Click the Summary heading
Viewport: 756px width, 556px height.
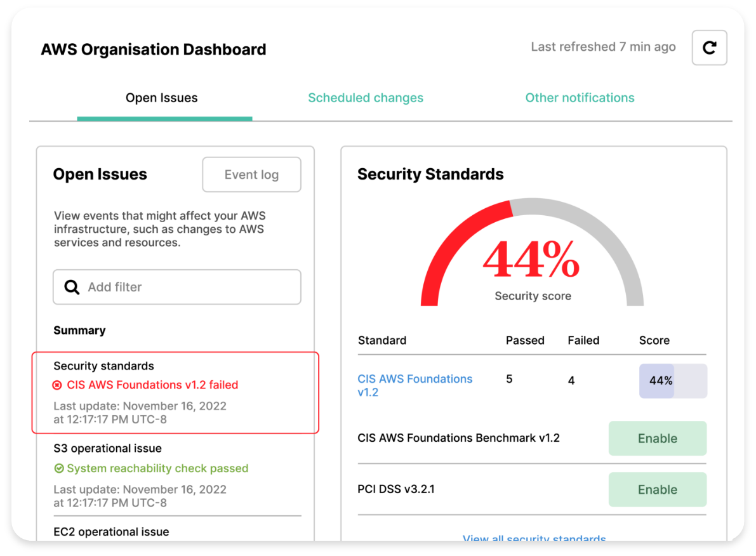tap(79, 330)
